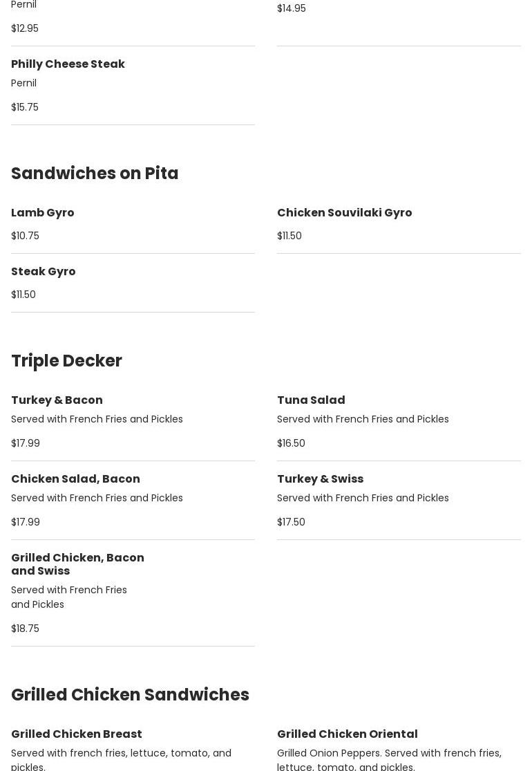Select Chicken Souvilaki Gyro

coord(344,212)
